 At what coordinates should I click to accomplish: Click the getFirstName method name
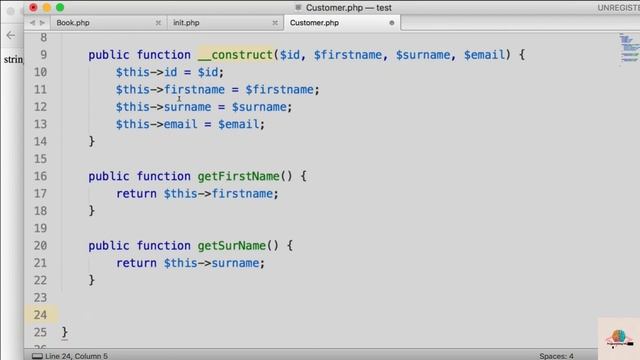[238, 176]
